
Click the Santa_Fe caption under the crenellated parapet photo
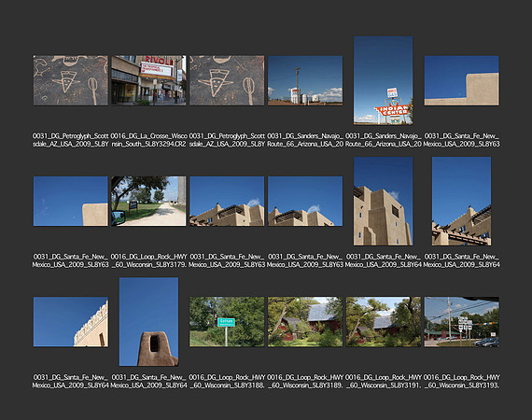71,382
